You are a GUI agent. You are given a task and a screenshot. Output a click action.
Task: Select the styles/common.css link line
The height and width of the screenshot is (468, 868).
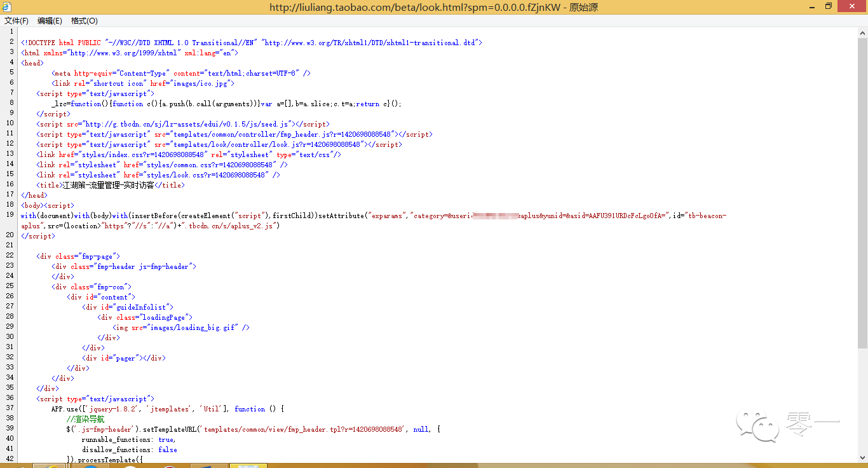tap(162, 165)
